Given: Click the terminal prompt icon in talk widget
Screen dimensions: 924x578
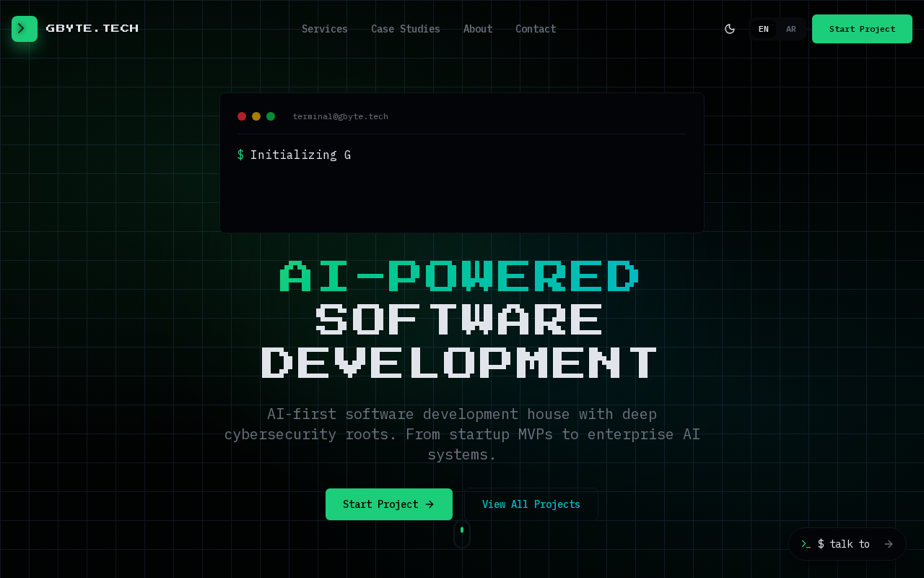Looking at the screenshot, I should [806, 544].
